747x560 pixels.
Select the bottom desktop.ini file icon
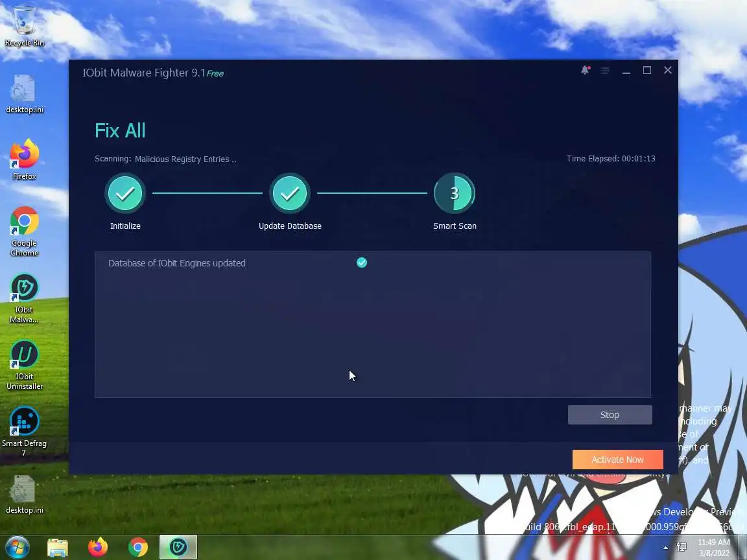click(24, 495)
